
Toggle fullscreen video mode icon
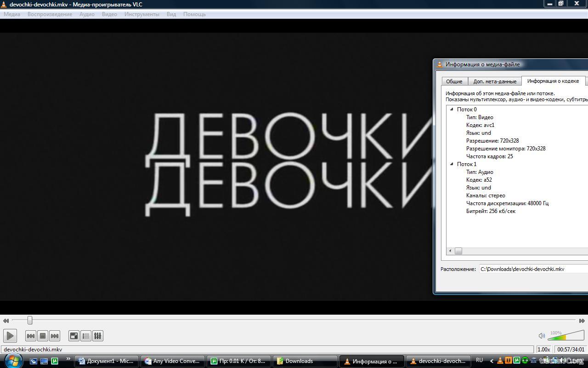click(74, 336)
